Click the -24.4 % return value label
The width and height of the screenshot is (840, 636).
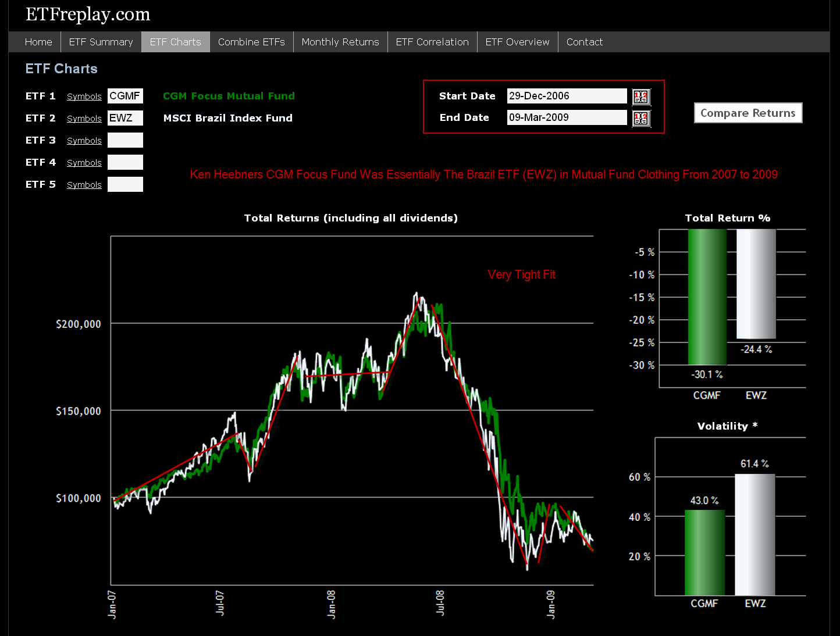coord(756,349)
